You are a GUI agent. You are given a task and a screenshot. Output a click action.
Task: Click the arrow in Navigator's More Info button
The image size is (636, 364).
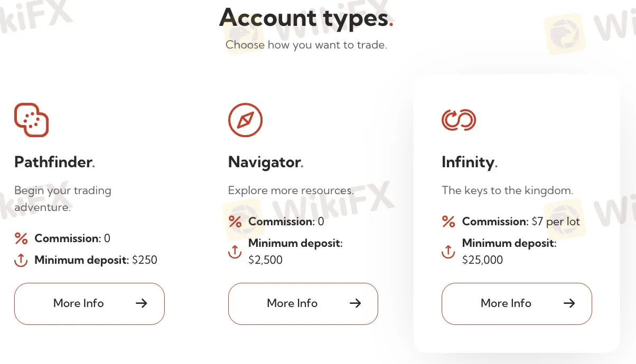(355, 303)
